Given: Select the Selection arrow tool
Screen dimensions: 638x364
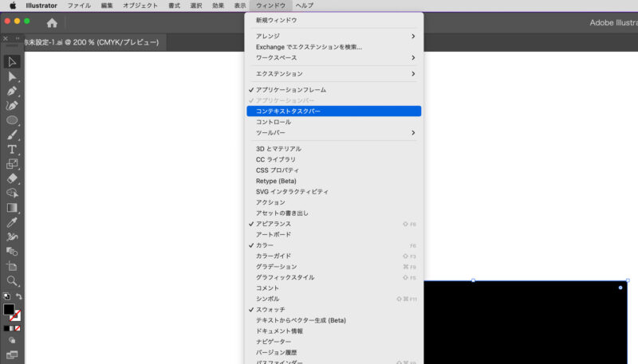Looking at the screenshot, I should 13,62.
